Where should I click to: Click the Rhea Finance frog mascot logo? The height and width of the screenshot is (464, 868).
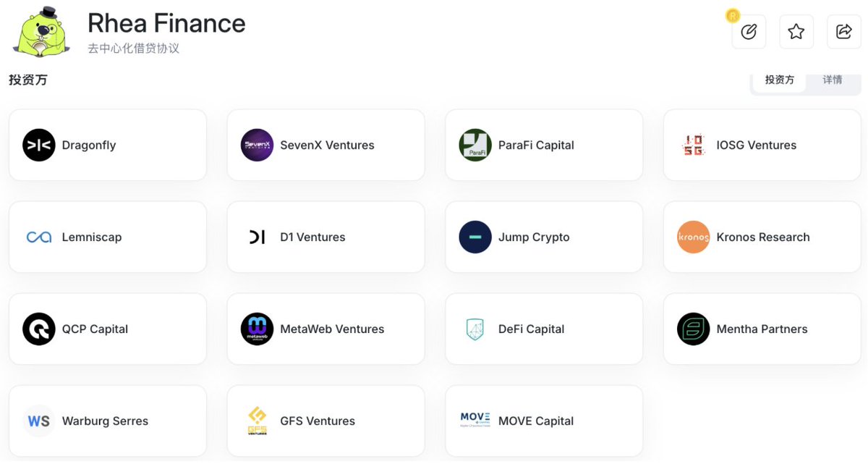[41, 32]
